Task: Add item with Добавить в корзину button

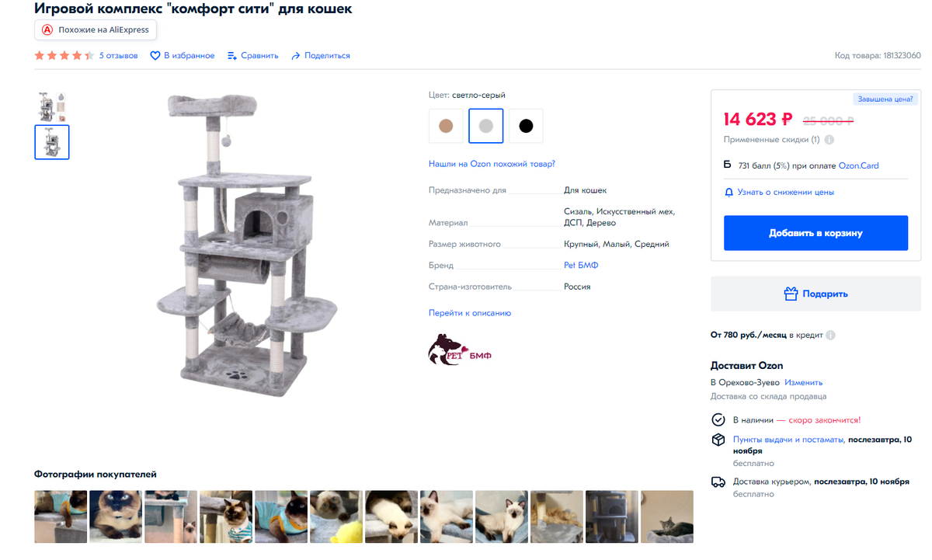Action: pos(815,233)
